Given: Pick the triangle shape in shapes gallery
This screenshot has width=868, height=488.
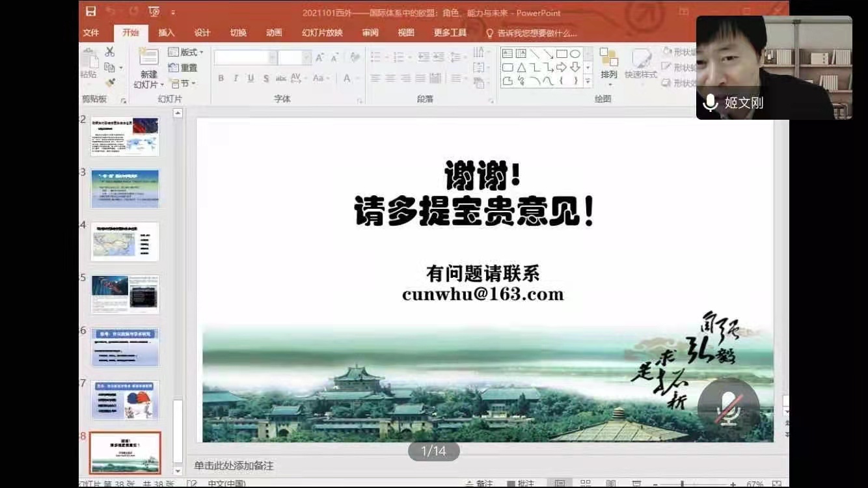Looking at the screenshot, I should [x=521, y=67].
